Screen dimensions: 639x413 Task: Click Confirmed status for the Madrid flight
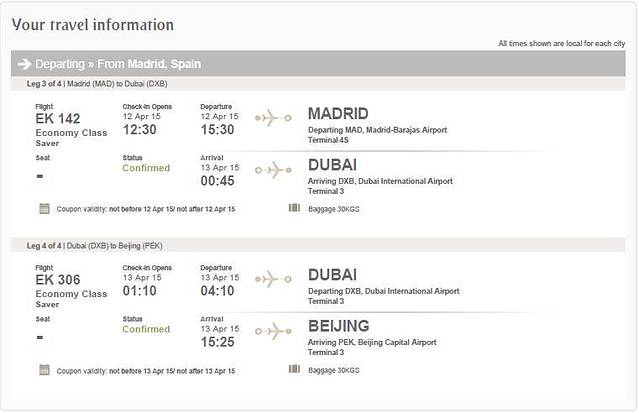click(146, 168)
